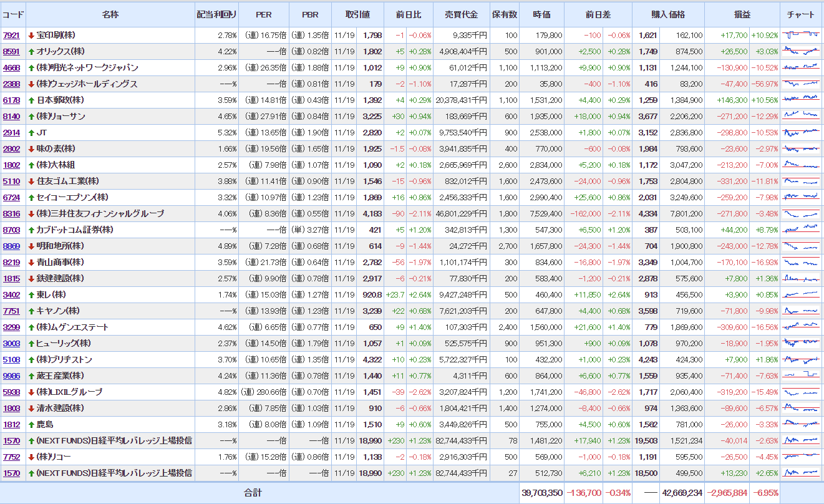
Task: Click the PER column header
Action: point(264,14)
